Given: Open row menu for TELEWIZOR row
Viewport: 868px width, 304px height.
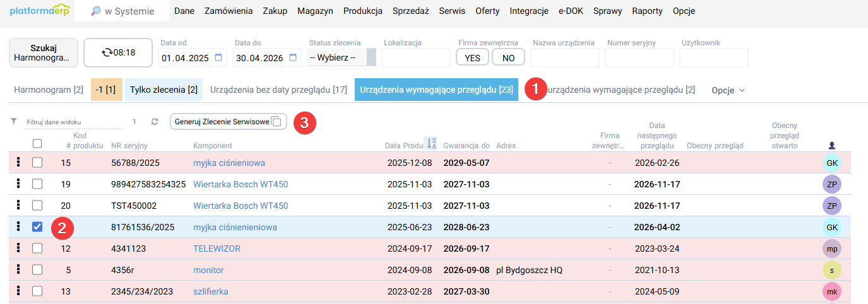Looking at the screenshot, I should (x=18, y=248).
